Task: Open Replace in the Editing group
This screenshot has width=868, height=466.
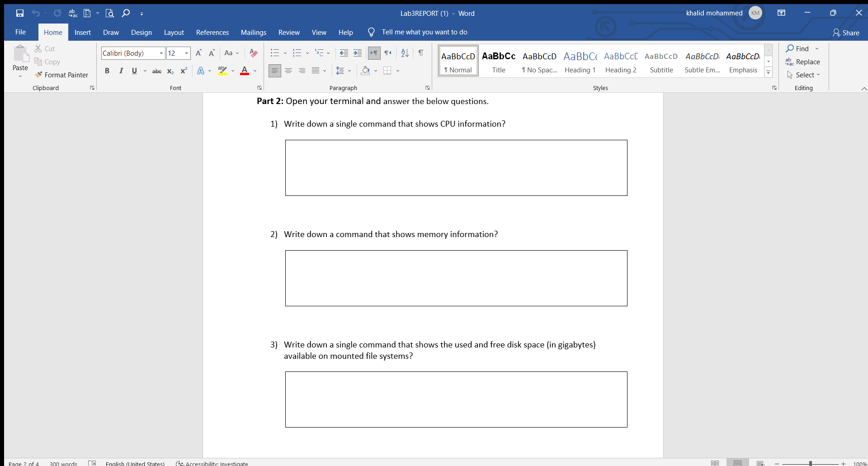Action: pos(807,62)
